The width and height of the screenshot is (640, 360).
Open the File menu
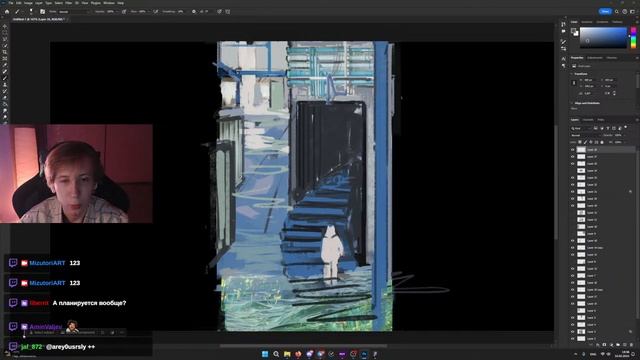pos(11,3)
